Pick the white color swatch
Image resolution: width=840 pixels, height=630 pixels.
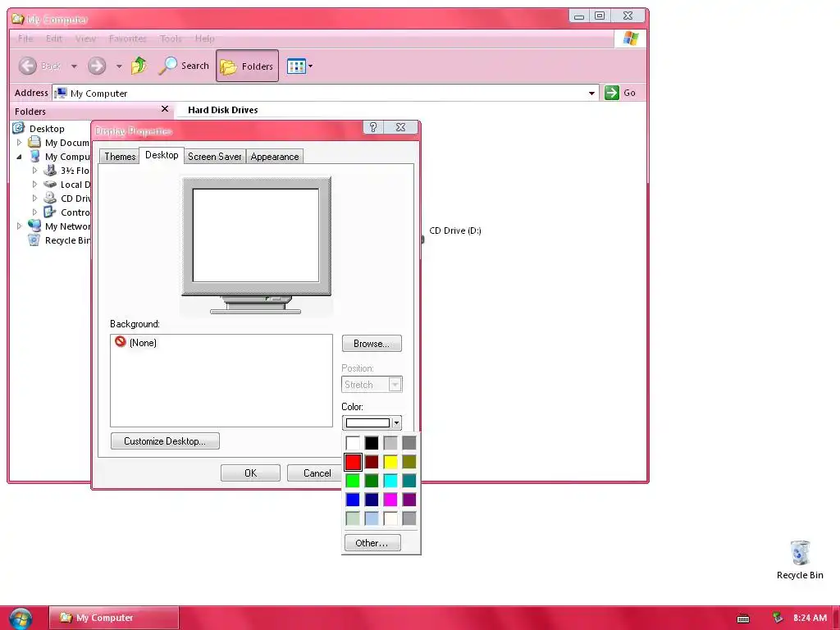[x=353, y=443]
